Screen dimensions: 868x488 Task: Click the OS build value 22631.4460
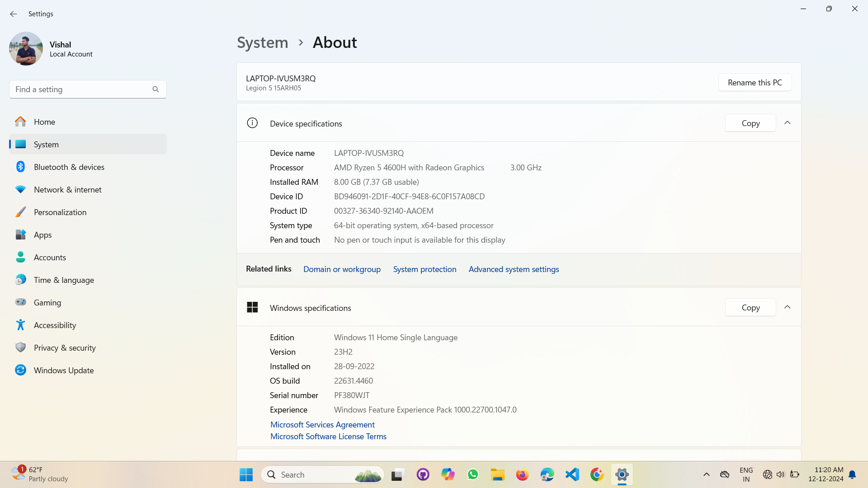354,381
